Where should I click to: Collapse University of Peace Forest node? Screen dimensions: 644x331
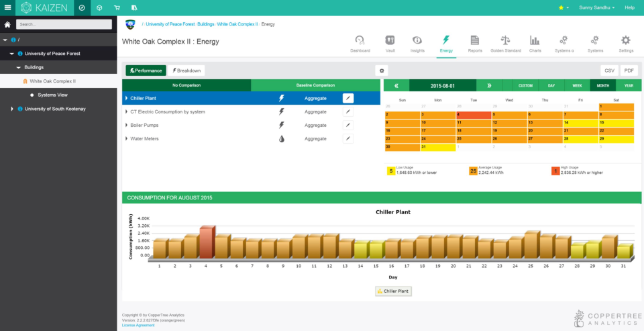tap(12, 54)
